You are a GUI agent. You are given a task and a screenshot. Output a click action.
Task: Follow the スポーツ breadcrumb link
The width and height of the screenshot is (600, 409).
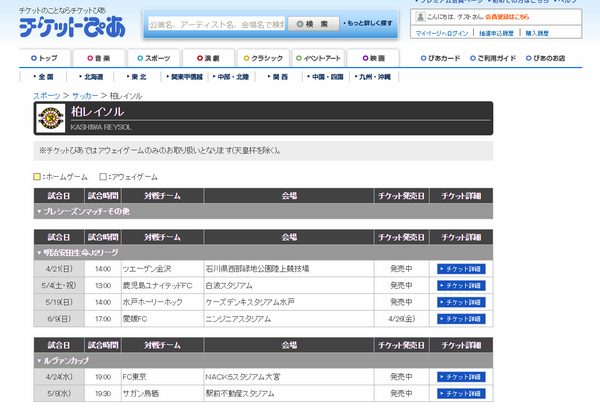[x=47, y=96]
